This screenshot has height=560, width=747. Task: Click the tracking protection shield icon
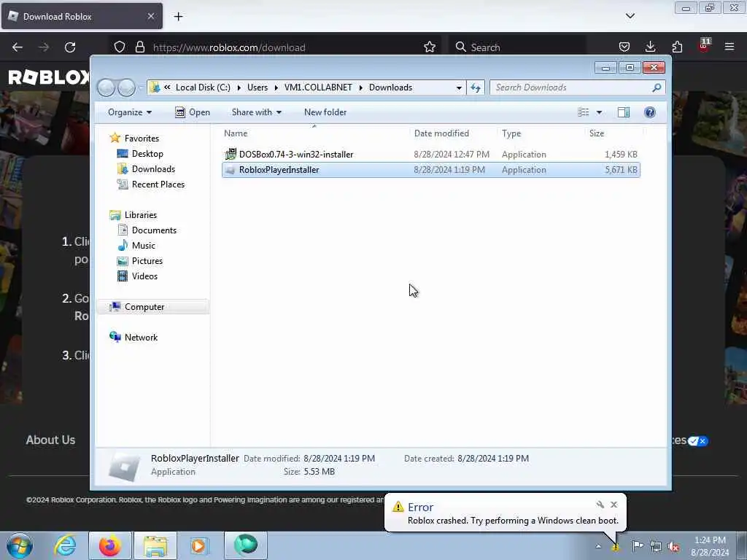pos(120,47)
